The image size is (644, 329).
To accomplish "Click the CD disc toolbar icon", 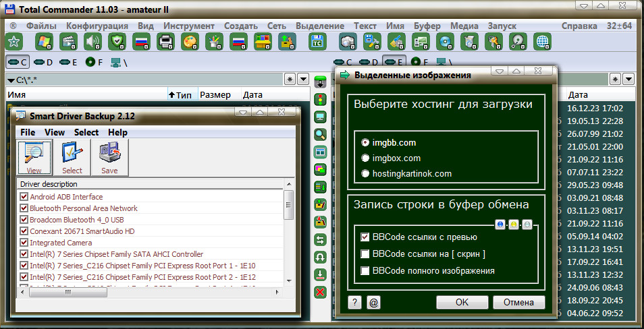I will [446, 42].
